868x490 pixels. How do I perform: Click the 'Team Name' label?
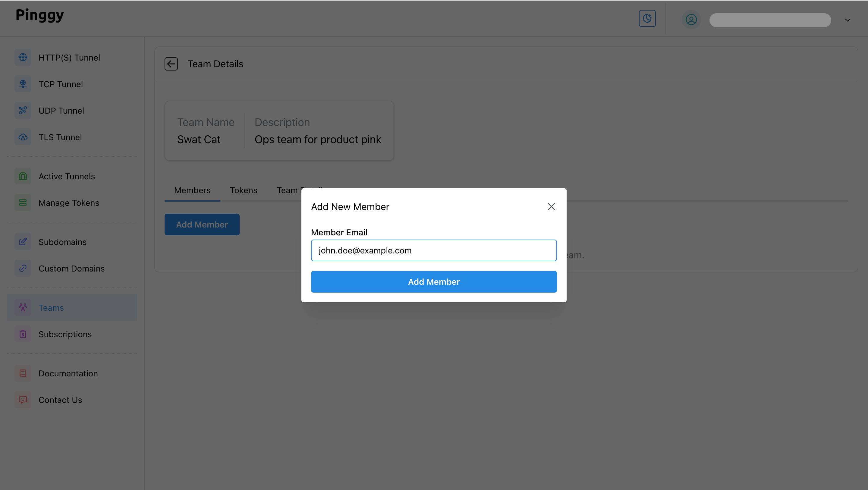tap(206, 122)
